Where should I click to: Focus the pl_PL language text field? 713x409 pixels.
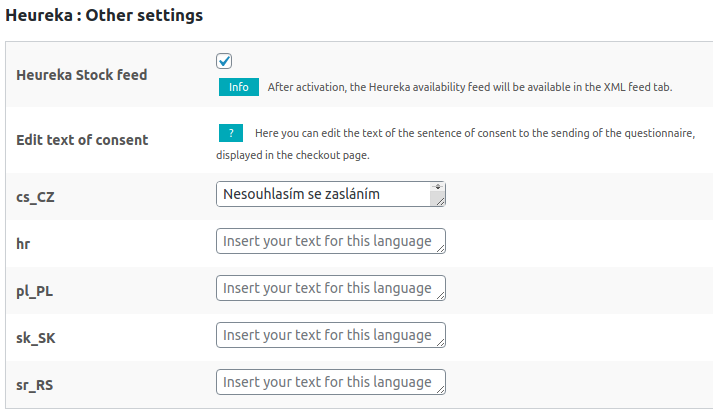pyautogui.click(x=331, y=288)
